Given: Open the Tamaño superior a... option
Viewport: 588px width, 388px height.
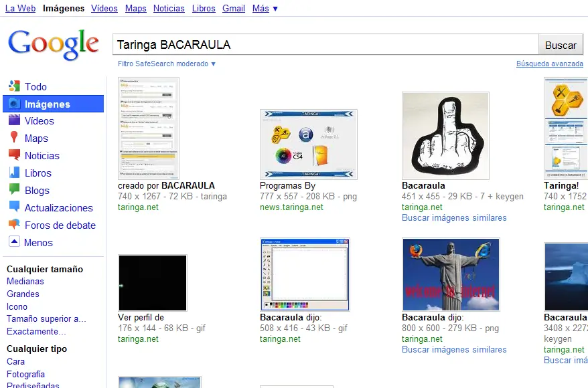Looking at the screenshot, I should (x=46, y=318).
